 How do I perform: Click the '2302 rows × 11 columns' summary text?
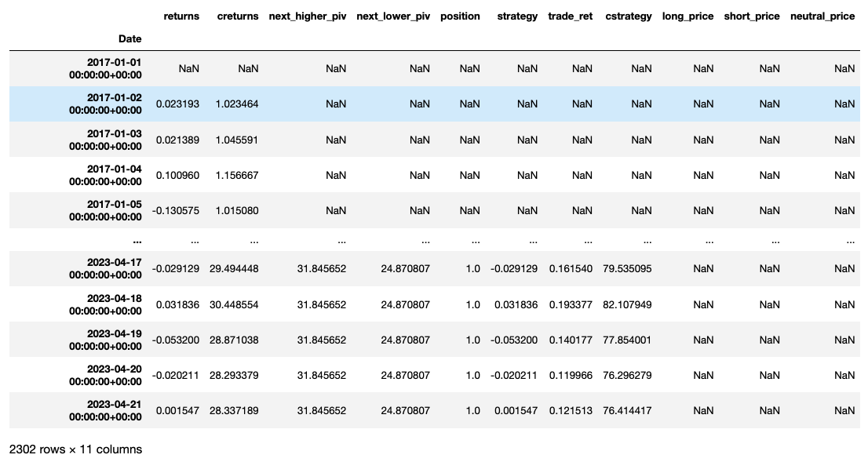76,449
